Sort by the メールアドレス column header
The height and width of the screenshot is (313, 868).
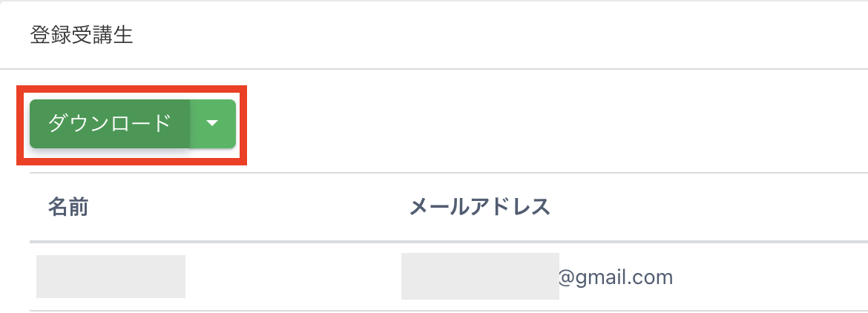point(479,206)
